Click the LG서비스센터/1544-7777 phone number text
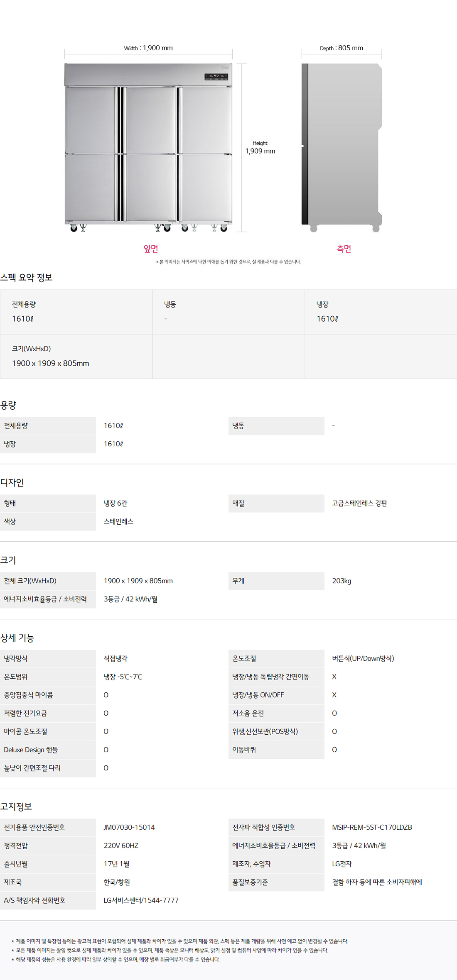 tap(141, 900)
